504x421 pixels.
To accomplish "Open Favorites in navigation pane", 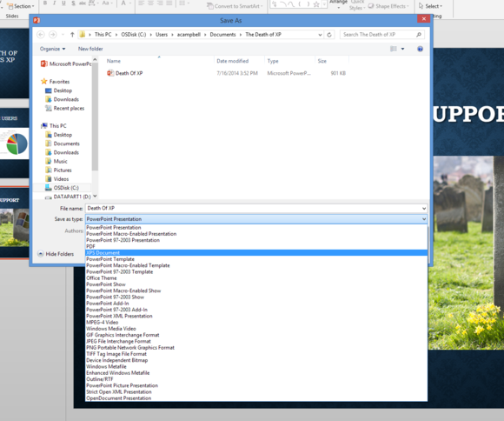I will pyautogui.click(x=56, y=82).
